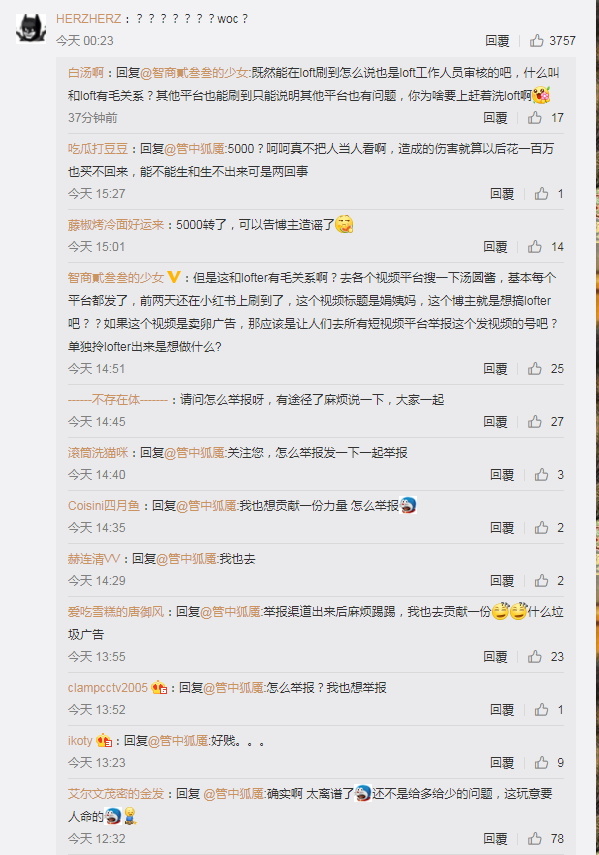Reply to 滚筒洗猫咪's comment at 14:40
Screen dimensions: 599x855
501,474
